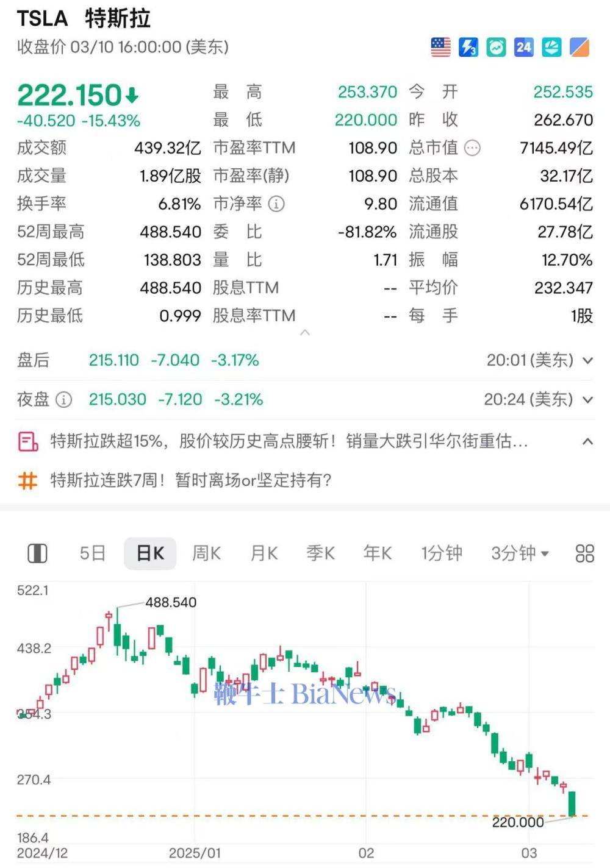Viewport: 610px width, 868px height.
Task: Tap the 换手率 value 6.81%
Action: (179, 204)
